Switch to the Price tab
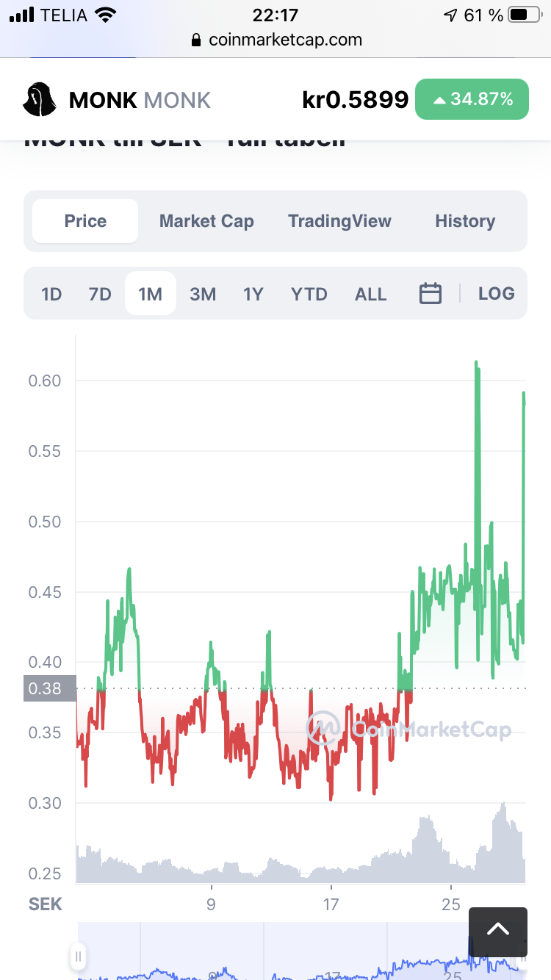Image resolution: width=551 pixels, height=980 pixels. click(85, 221)
